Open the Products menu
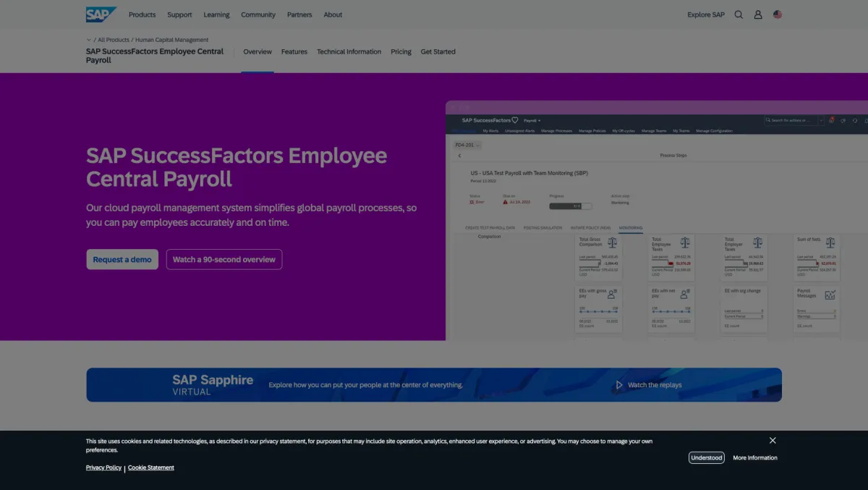868x490 pixels. [x=142, y=14]
